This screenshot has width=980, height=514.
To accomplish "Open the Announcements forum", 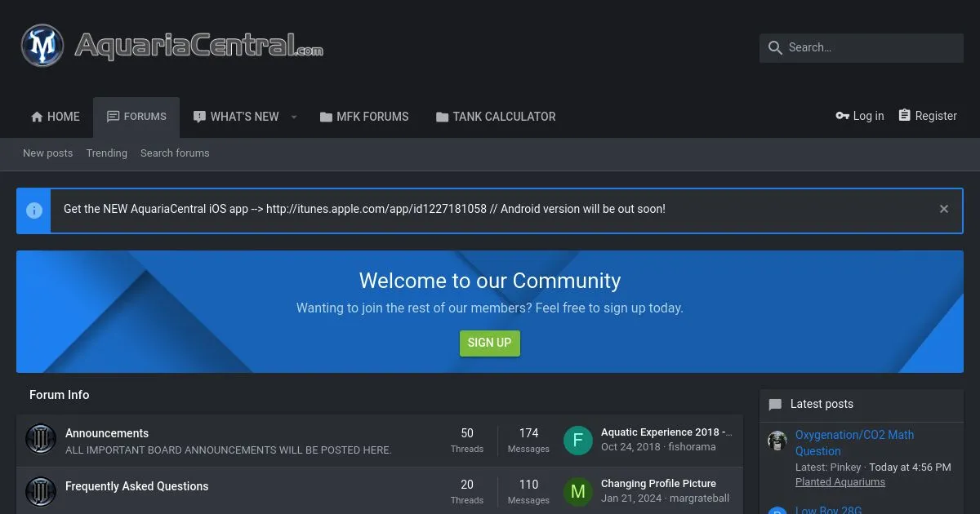I will click(x=107, y=433).
